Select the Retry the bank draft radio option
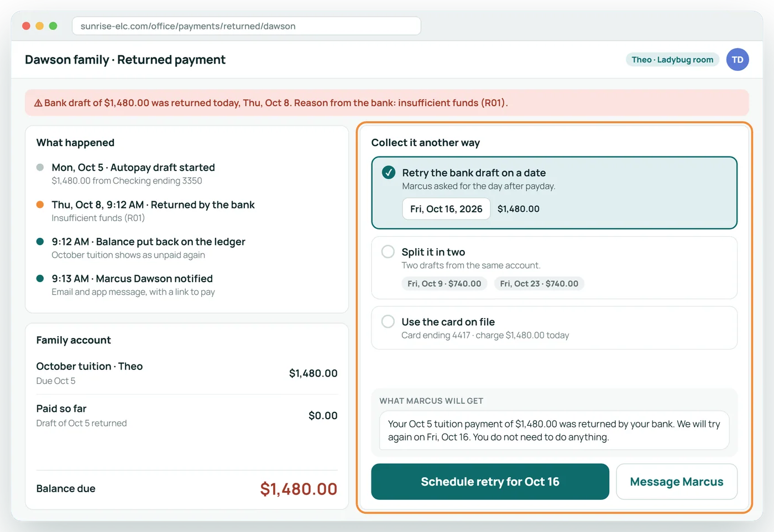This screenshot has height=532, width=774. pos(389,173)
